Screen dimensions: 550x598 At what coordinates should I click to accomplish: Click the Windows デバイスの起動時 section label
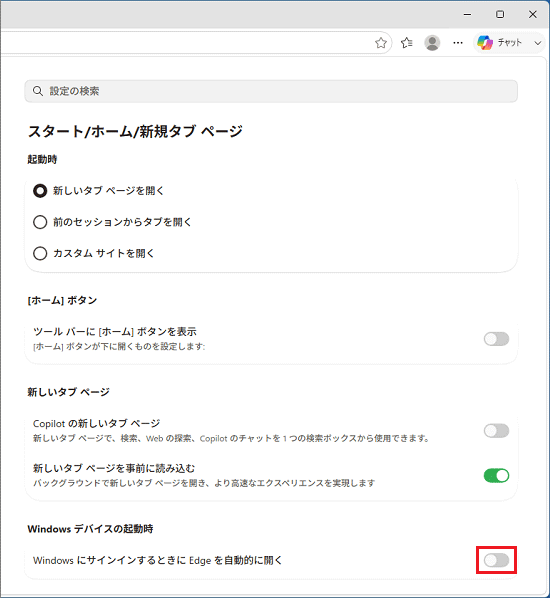point(90,529)
